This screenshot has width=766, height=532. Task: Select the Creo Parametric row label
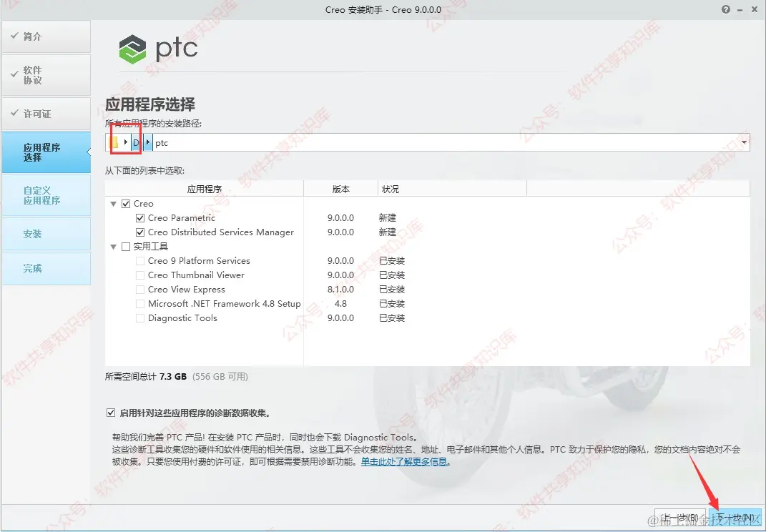click(x=182, y=218)
